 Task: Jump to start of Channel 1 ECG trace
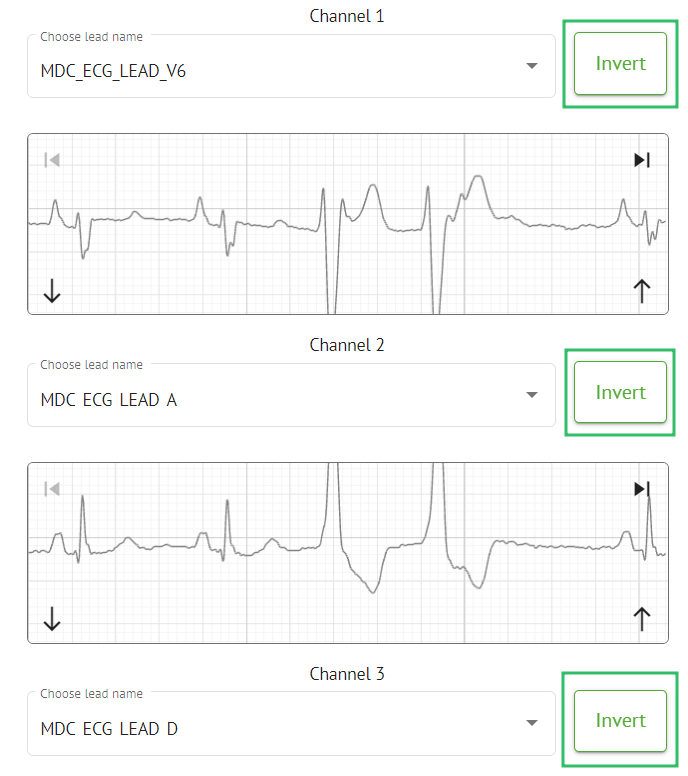pos(52,160)
